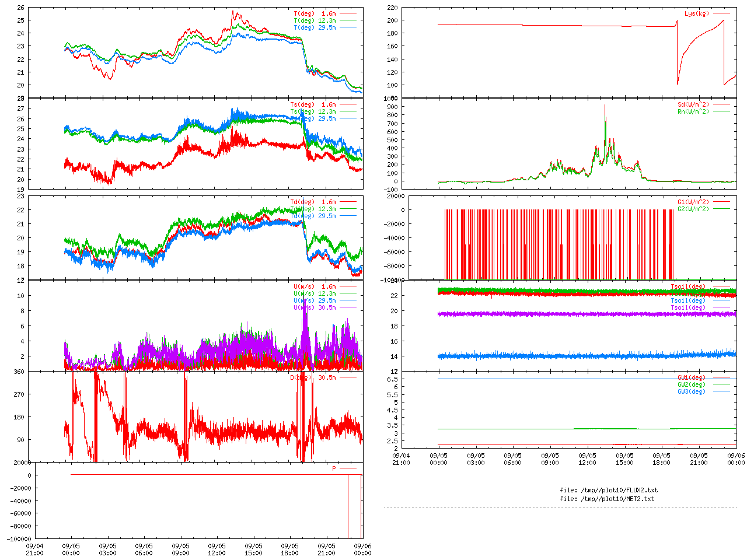
Task: Click the blue 'T(deg) 29.5m' legend entry
Action: [x=315, y=27]
